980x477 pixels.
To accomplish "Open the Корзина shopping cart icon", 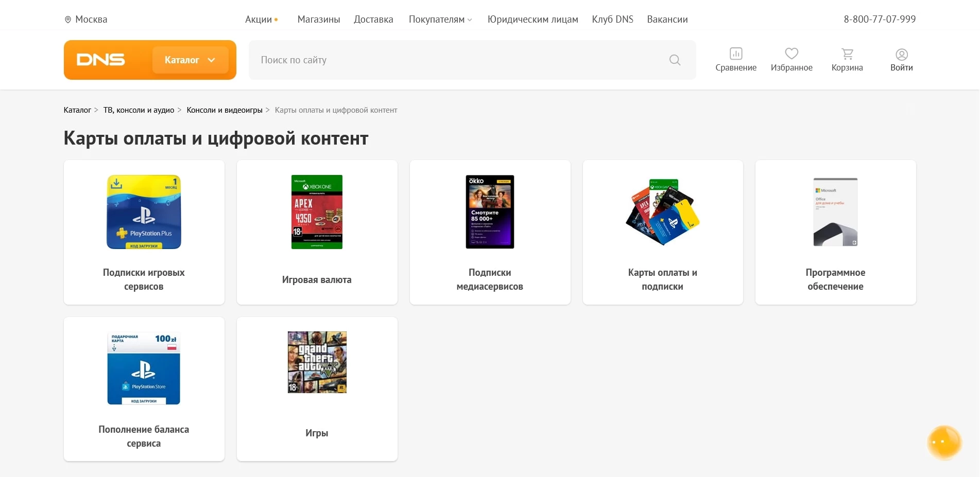I will (847, 54).
